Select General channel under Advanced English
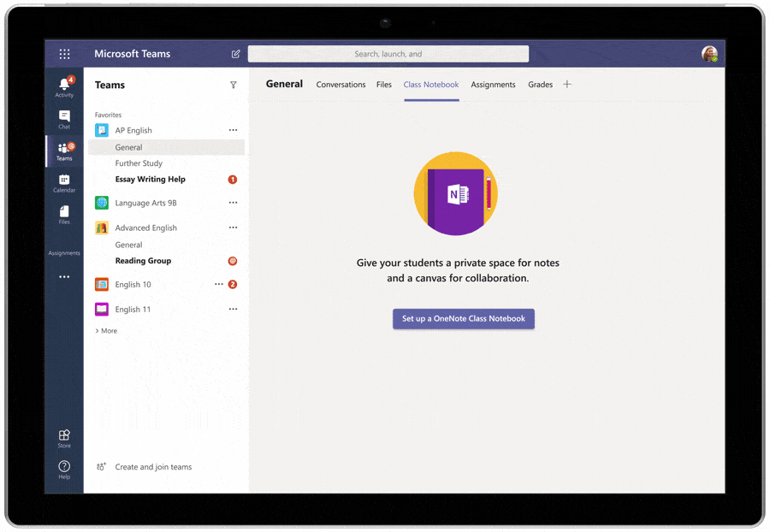This screenshot has width=770, height=532. 128,245
